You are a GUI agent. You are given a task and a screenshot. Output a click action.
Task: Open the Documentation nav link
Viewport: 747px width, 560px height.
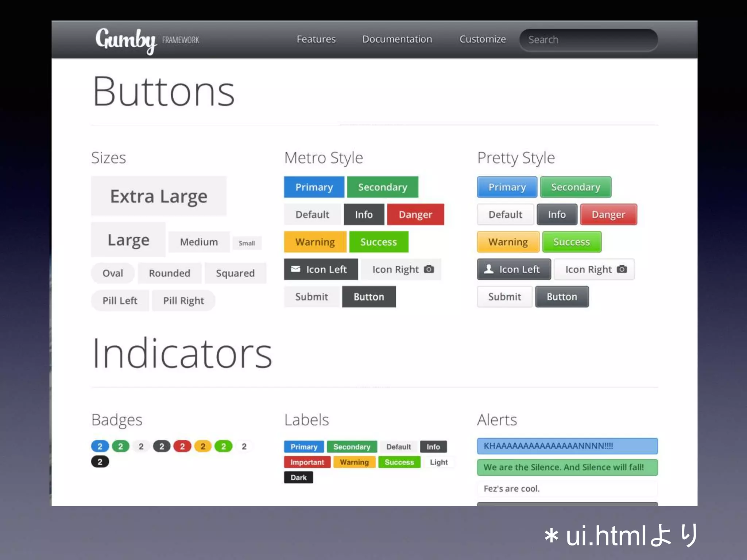coord(397,39)
